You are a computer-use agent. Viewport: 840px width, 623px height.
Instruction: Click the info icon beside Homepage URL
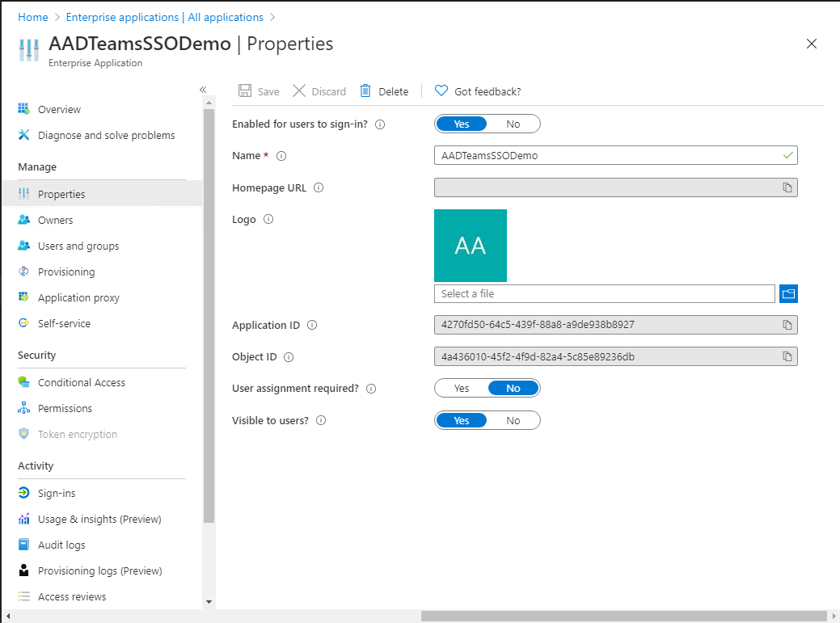point(319,187)
